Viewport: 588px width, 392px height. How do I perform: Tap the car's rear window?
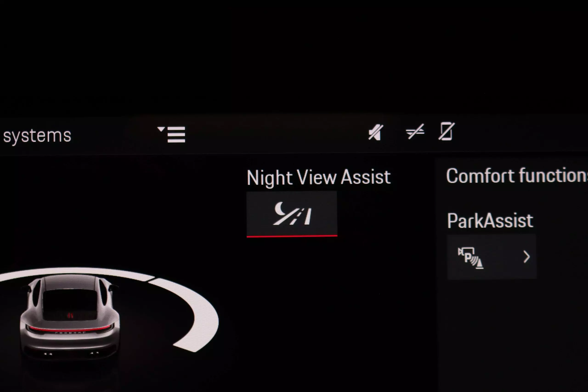click(x=70, y=305)
